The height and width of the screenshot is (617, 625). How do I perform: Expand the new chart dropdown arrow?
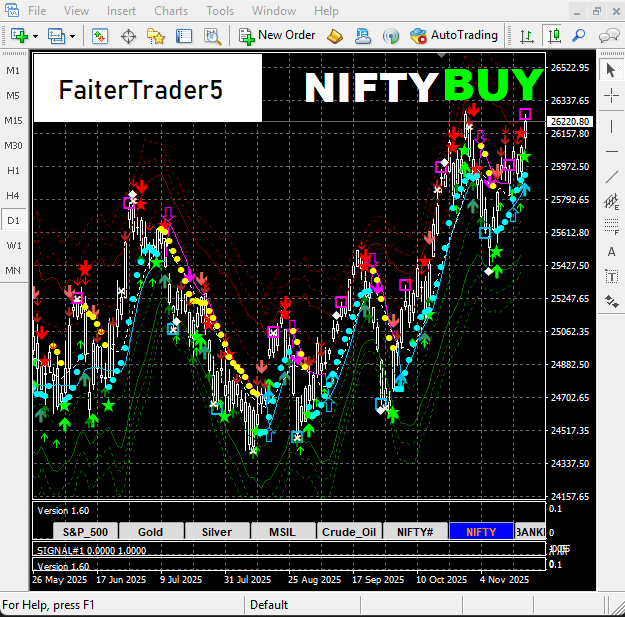click(35, 37)
